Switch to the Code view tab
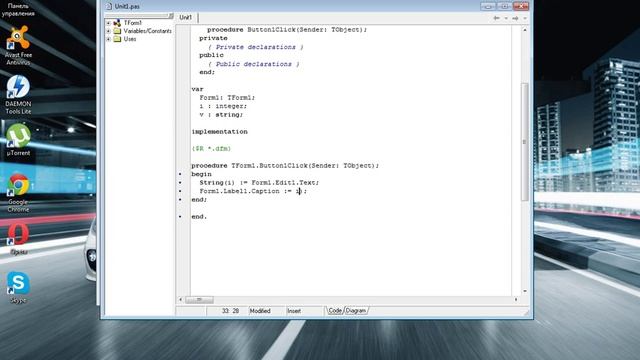This screenshot has width=640, height=360. tap(335, 311)
